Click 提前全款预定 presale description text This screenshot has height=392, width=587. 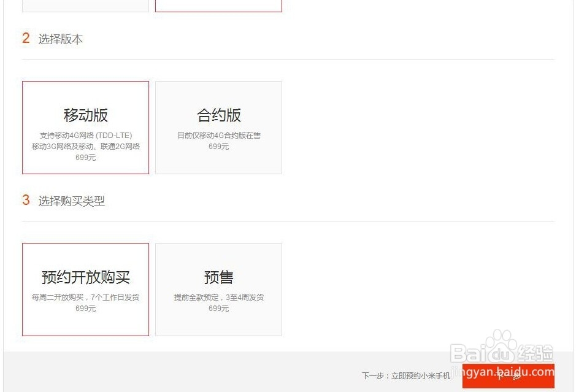point(218,297)
